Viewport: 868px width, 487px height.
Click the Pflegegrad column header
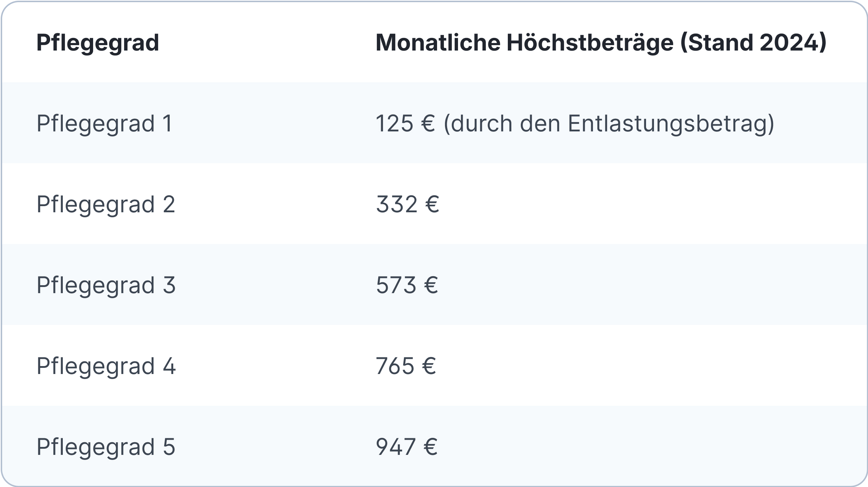[x=98, y=43]
